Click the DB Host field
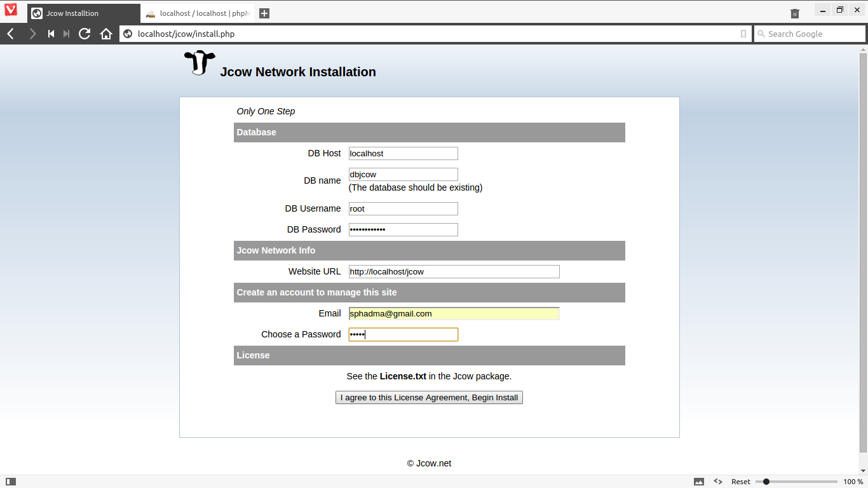 pos(403,153)
